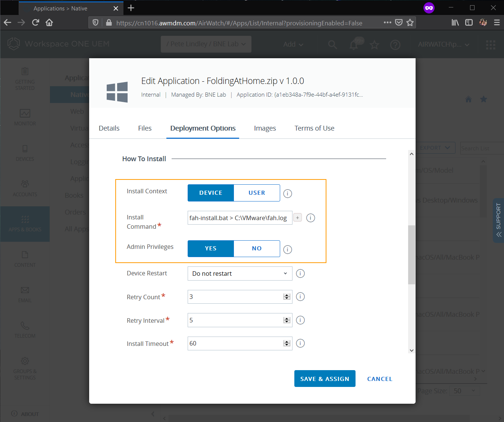Open the browser library icon

(x=455, y=23)
